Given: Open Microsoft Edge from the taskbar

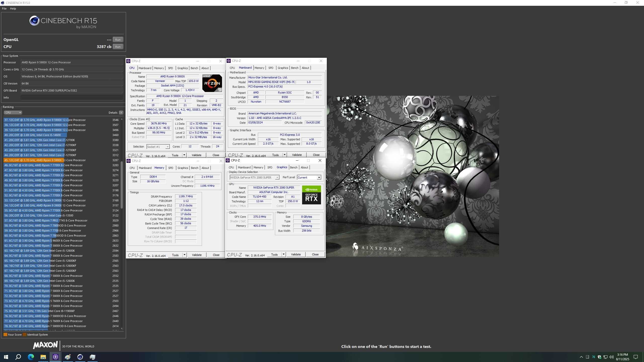Looking at the screenshot, I should coord(31,357).
